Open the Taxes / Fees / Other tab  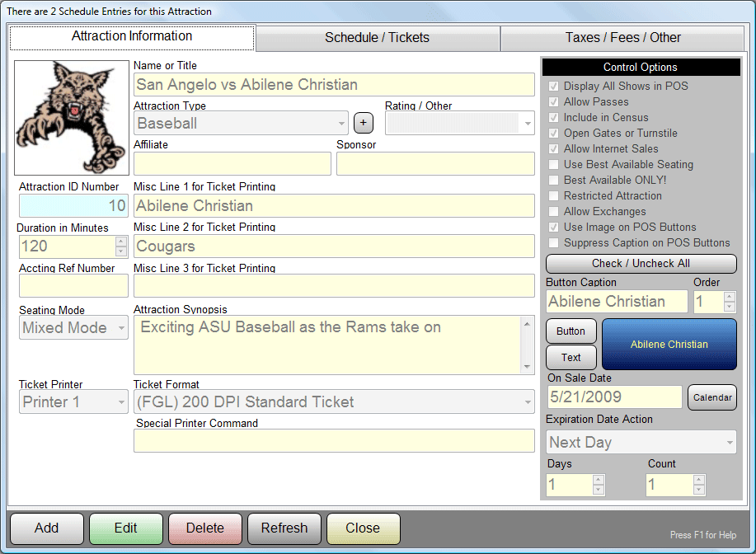[x=622, y=38]
